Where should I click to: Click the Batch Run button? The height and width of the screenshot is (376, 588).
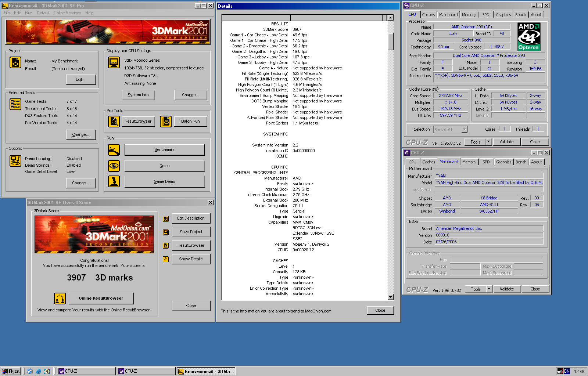point(190,121)
